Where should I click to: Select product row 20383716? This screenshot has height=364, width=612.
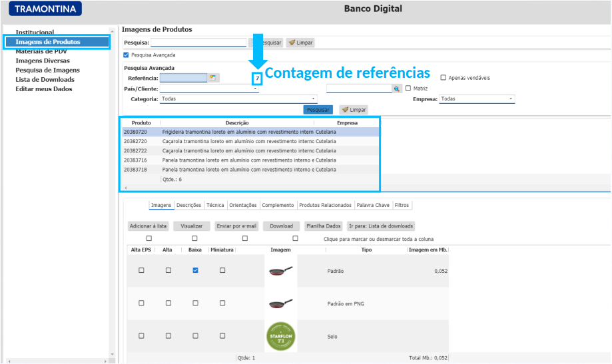coord(250,160)
